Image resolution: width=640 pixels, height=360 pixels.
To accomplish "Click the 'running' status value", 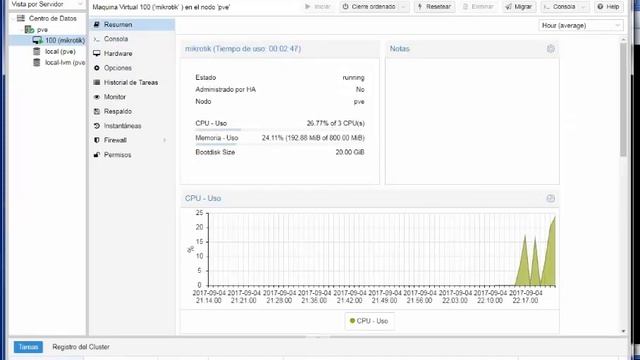I will [x=353, y=78].
